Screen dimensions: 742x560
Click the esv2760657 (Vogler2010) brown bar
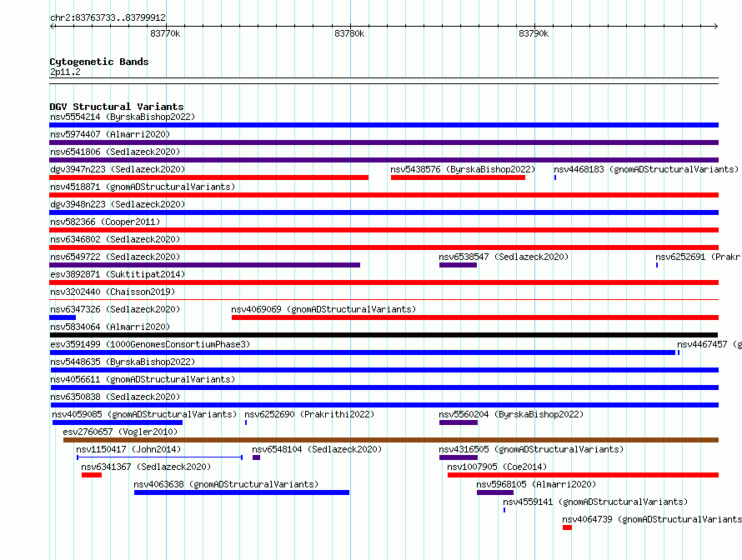click(x=391, y=440)
